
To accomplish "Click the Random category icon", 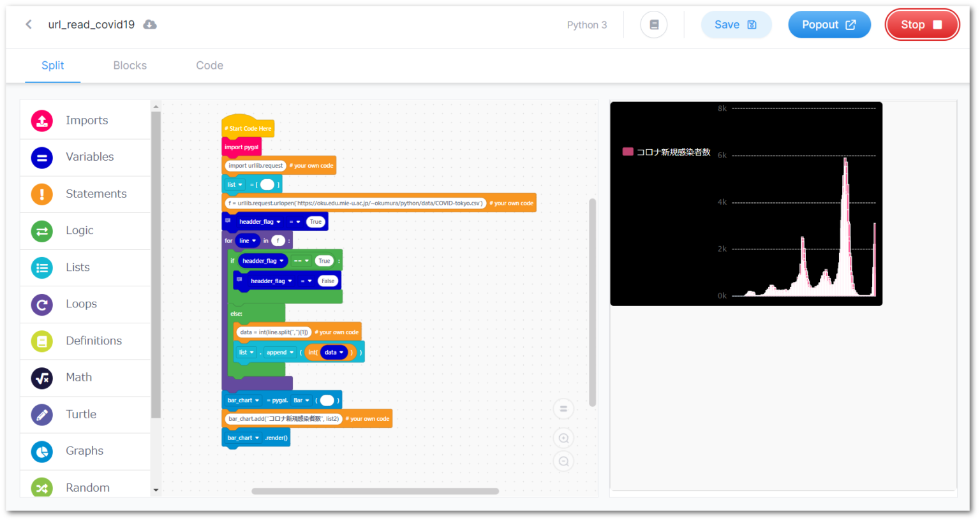I will [x=41, y=487].
